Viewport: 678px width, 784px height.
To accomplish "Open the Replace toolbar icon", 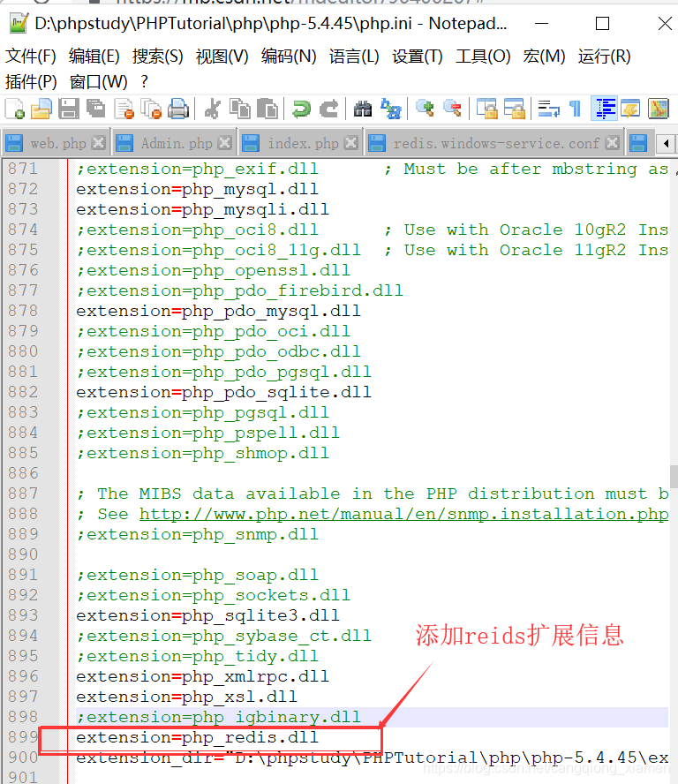I will [390, 109].
